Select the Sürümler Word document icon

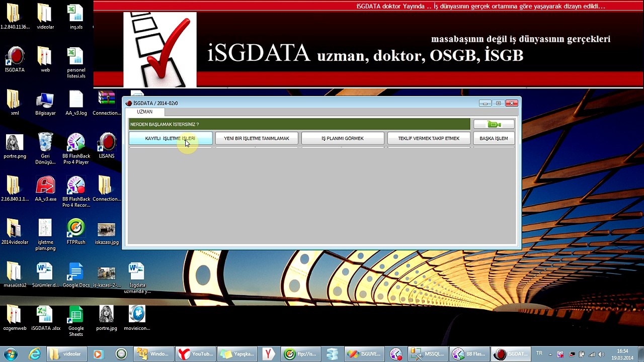[x=45, y=275]
